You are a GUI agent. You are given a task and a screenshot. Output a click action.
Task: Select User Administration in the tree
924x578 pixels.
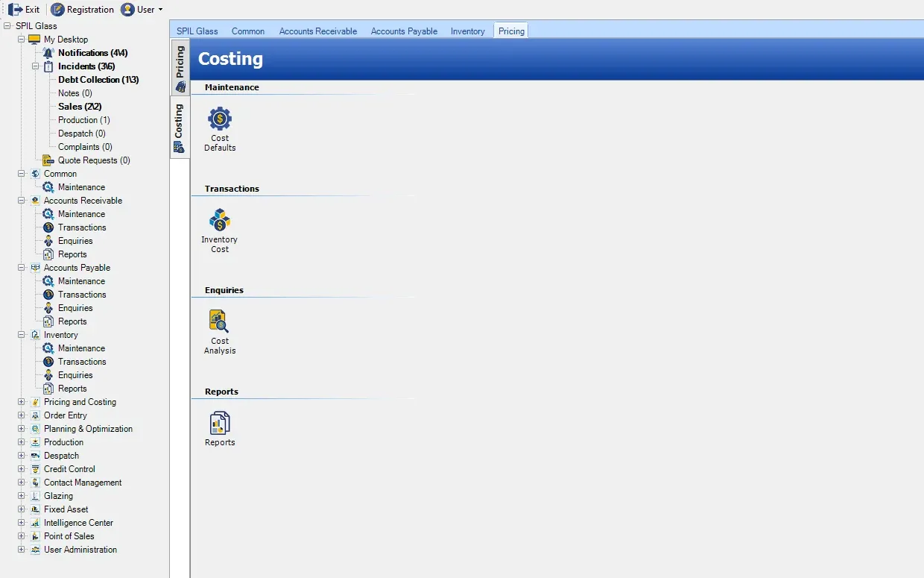point(80,550)
